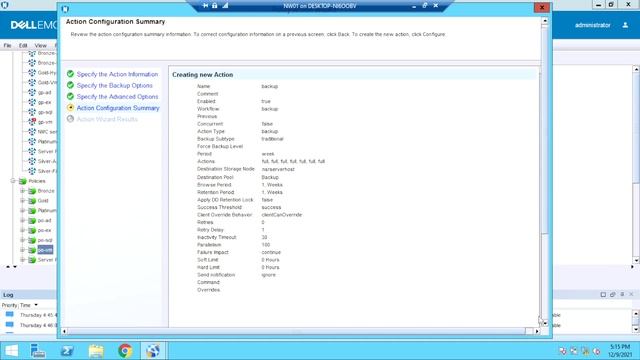Select the highlighted po-vm tree item
Image resolution: width=640 pixels, height=360 pixels.
point(45,250)
